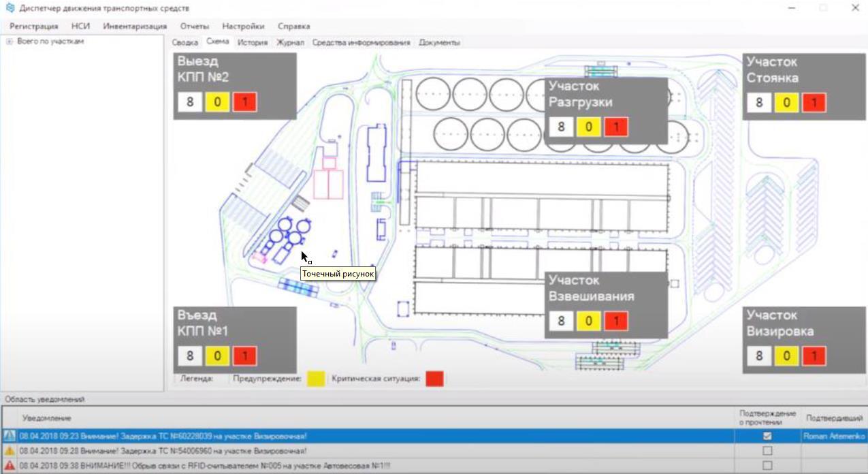
Task: Click red critical count in Выезд КПП №2
Action: [245, 103]
